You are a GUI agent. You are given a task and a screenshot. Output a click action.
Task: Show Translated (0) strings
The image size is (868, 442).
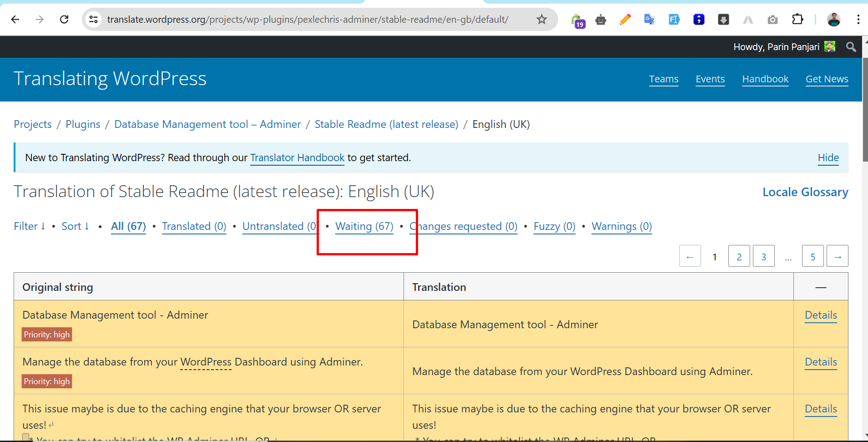pyautogui.click(x=194, y=226)
